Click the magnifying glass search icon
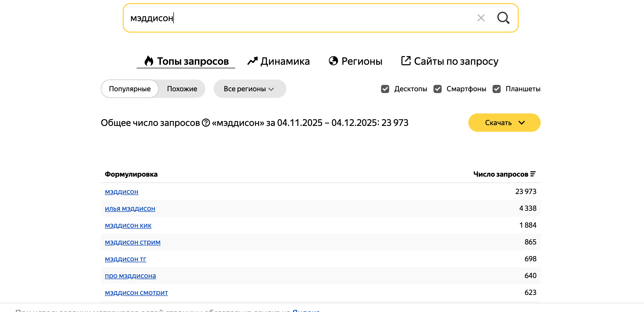The height and width of the screenshot is (312, 644). pos(503,18)
